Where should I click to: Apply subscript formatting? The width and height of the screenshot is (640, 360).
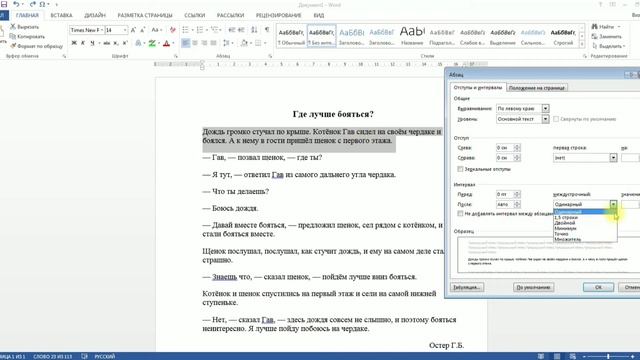point(116,43)
